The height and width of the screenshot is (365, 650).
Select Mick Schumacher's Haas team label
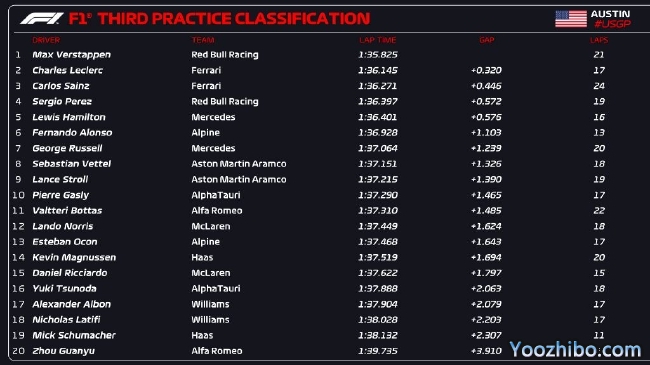point(202,335)
